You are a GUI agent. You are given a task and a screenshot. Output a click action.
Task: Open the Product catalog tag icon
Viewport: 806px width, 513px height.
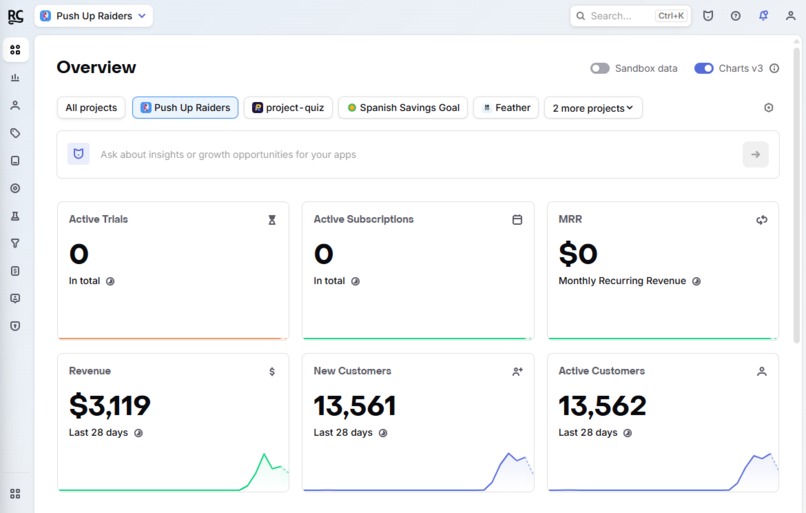pyautogui.click(x=15, y=133)
